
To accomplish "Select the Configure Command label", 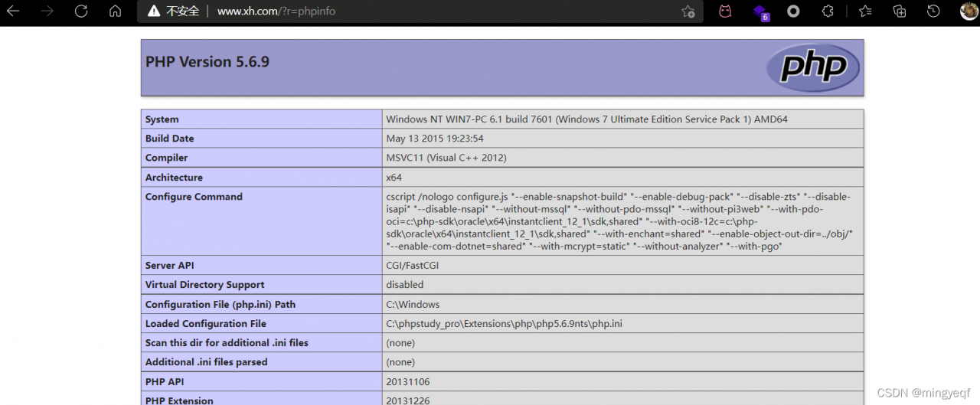I will [194, 197].
